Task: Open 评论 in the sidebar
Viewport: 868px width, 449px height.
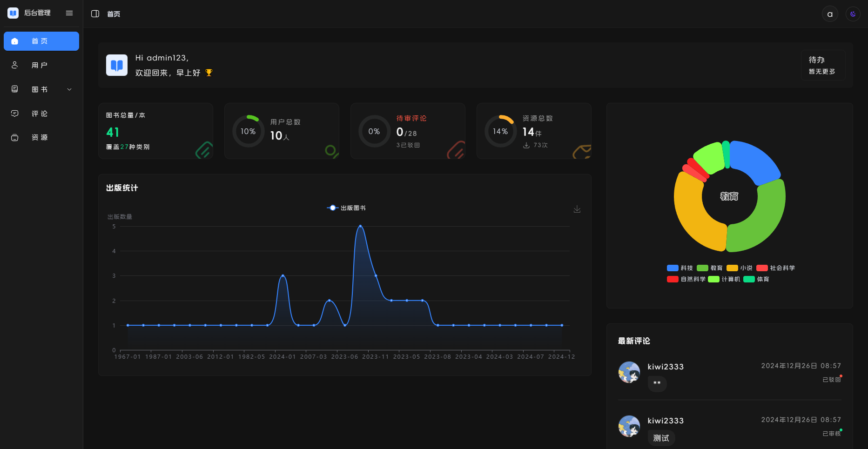Action: click(x=41, y=114)
